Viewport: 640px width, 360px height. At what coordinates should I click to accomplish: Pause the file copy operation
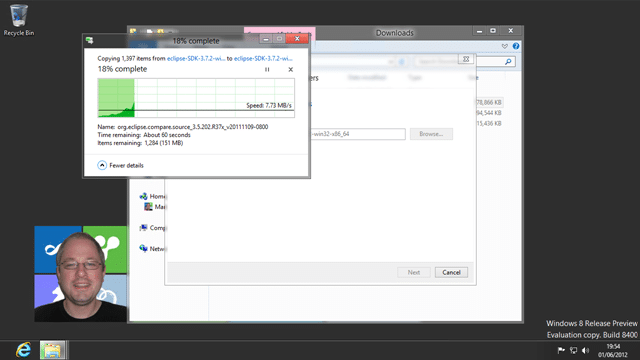click(x=267, y=70)
